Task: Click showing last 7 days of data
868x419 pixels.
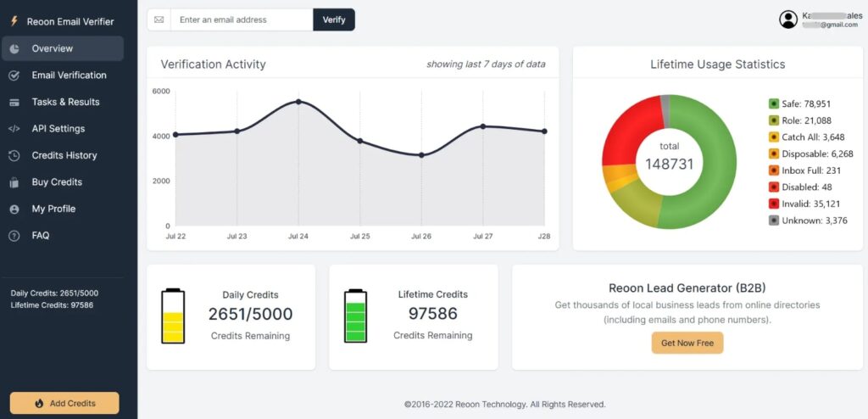Action: pyautogui.click(x=486, y=64)
